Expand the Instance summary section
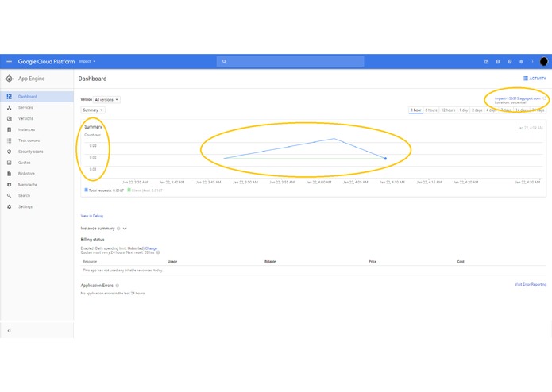This screenshot has height=392, width=552. click(125, 229)
